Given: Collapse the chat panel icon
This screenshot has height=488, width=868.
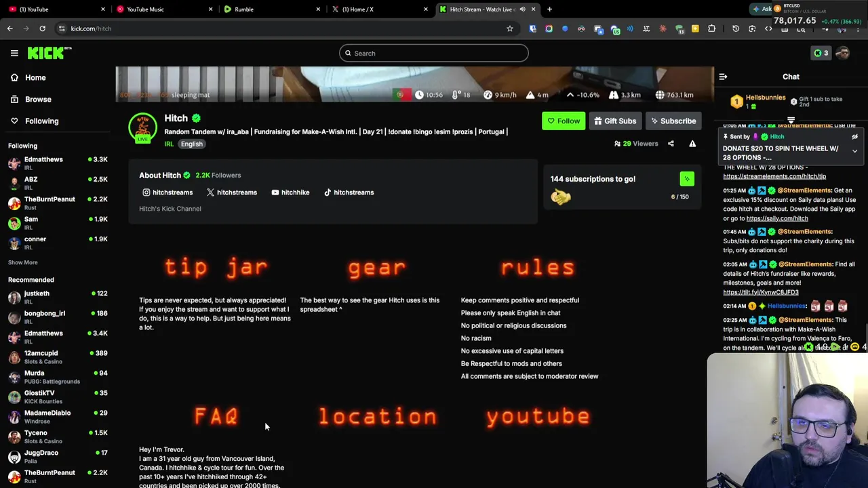Looking at the screenshot, I should [x=723, y=77].
